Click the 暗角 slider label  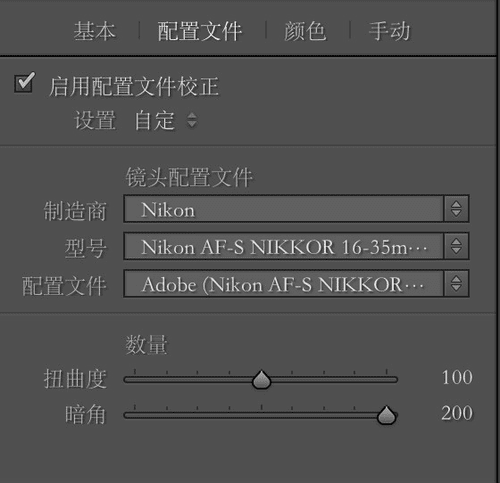coord(86,415)
